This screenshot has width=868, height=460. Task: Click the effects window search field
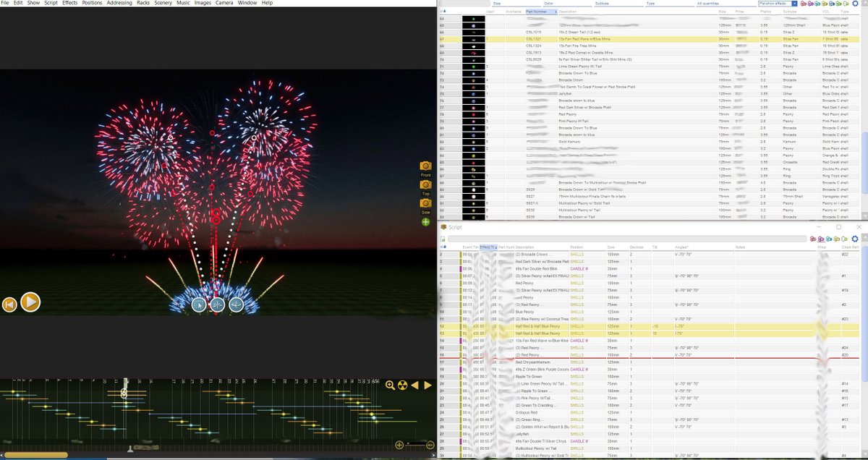(x=463, y=4)
